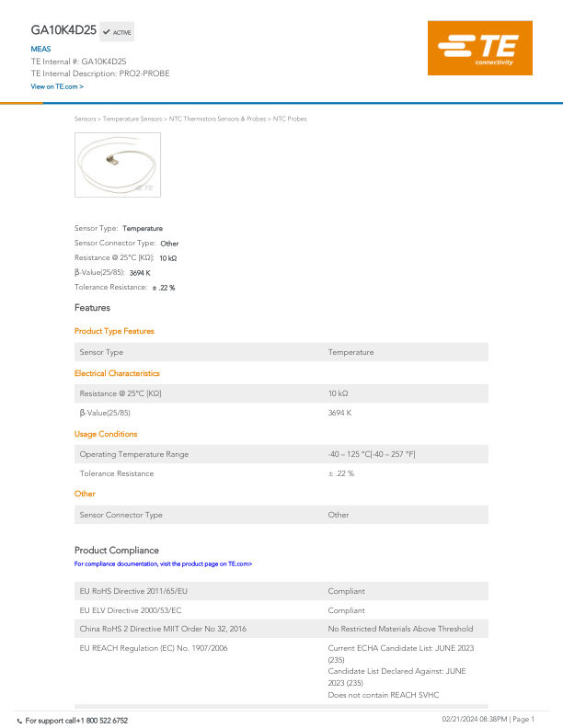Click the Temperature Sensors breadcrumb

[x=132, y=119]
